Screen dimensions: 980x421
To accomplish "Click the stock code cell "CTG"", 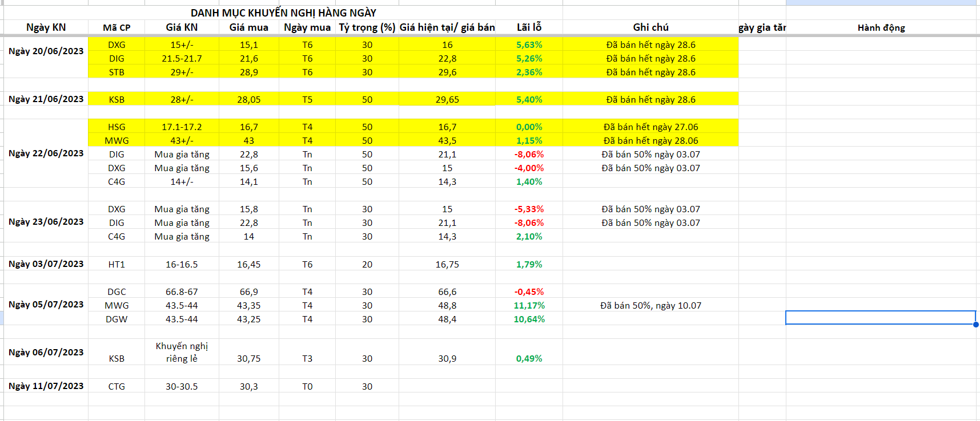I will 117,386.
